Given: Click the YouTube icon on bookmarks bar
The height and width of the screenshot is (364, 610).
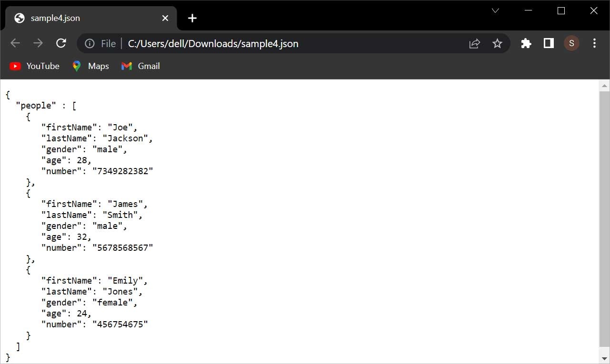Looking at the screenshot, I should (15, 66).
